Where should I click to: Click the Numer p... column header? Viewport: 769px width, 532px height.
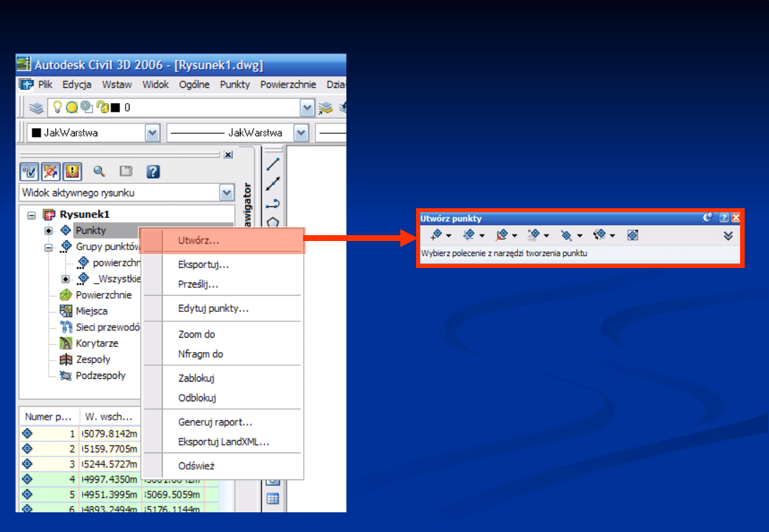pos(49,417)
